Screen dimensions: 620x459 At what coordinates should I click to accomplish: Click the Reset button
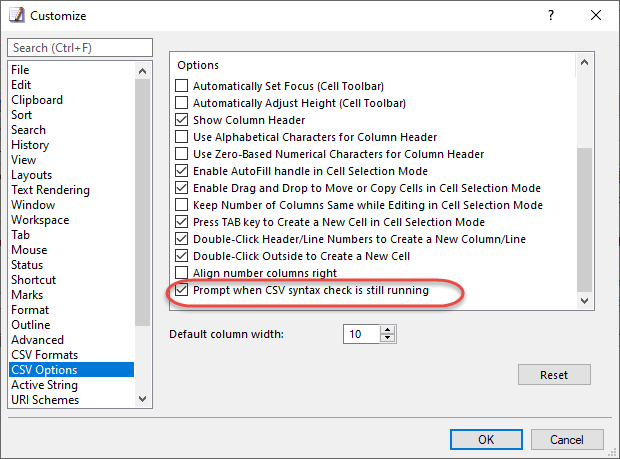click(554, 374)
